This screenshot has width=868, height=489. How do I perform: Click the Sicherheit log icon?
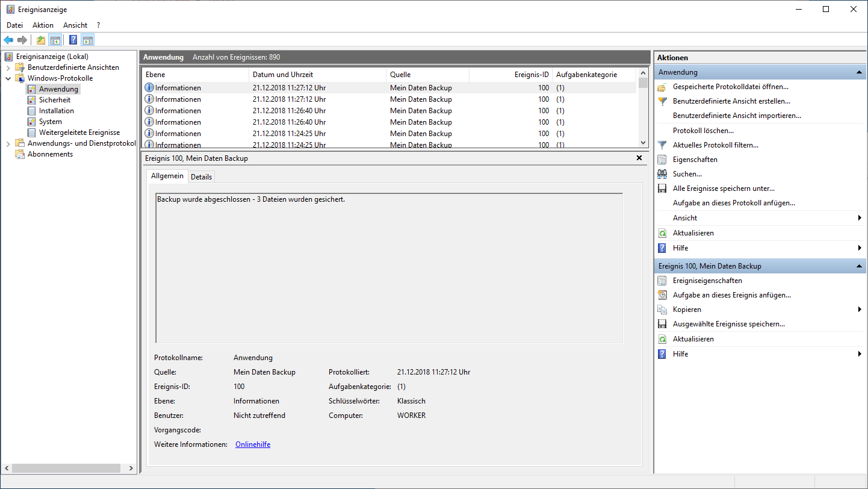[32, 100]
